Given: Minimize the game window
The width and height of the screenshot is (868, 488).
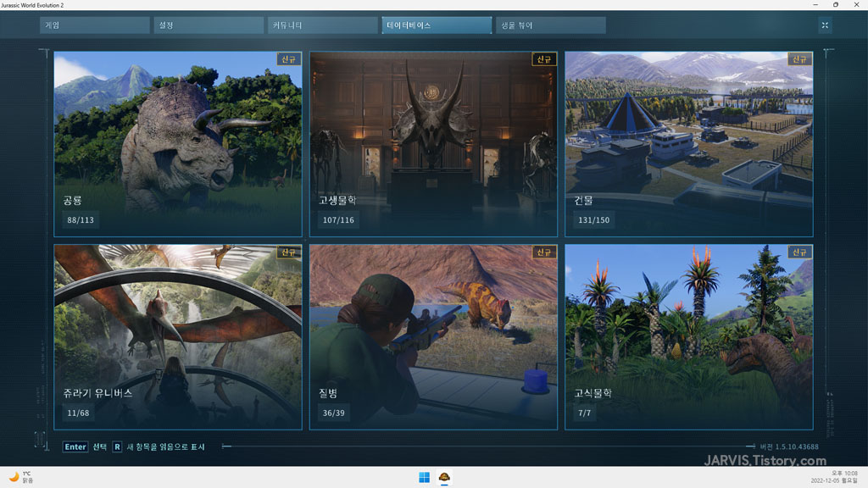Looking at the screenshot, I should click(x=815, y=5).
